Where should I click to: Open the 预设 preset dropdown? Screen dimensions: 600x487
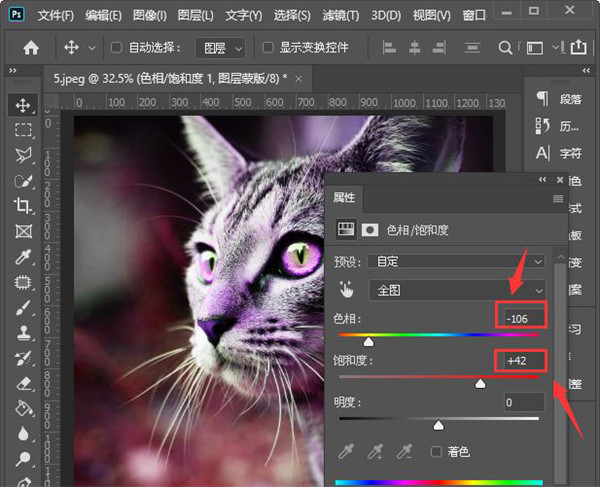point(456,262)
